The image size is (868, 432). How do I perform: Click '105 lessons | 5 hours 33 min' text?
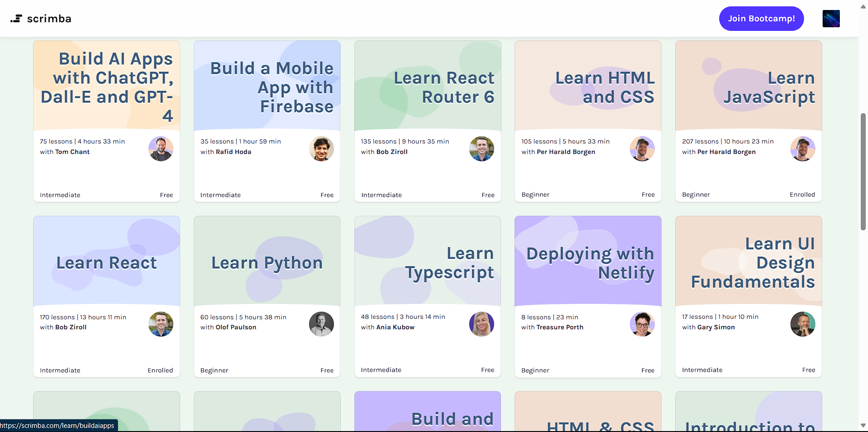(x=565, y=141)
